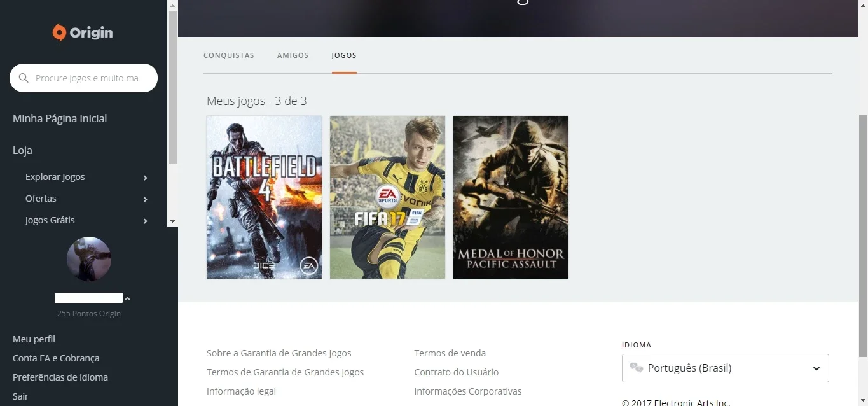
Task: Click the Meus jogos - 3 de 3 heading
Action: [257, 101]
